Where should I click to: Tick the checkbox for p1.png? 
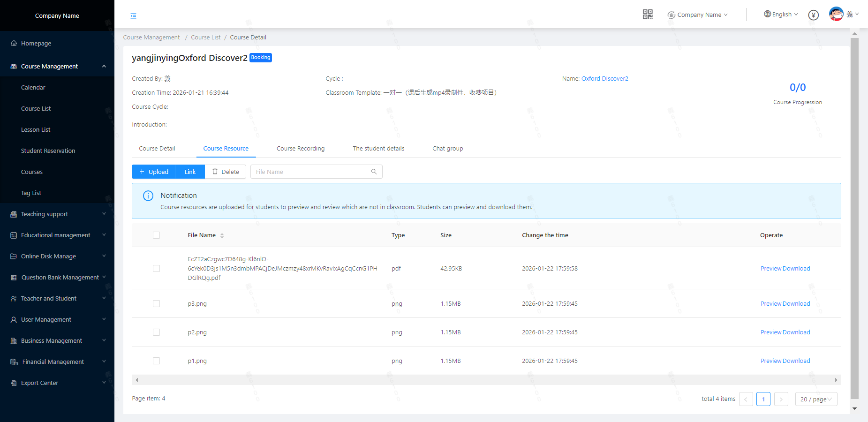157,361
